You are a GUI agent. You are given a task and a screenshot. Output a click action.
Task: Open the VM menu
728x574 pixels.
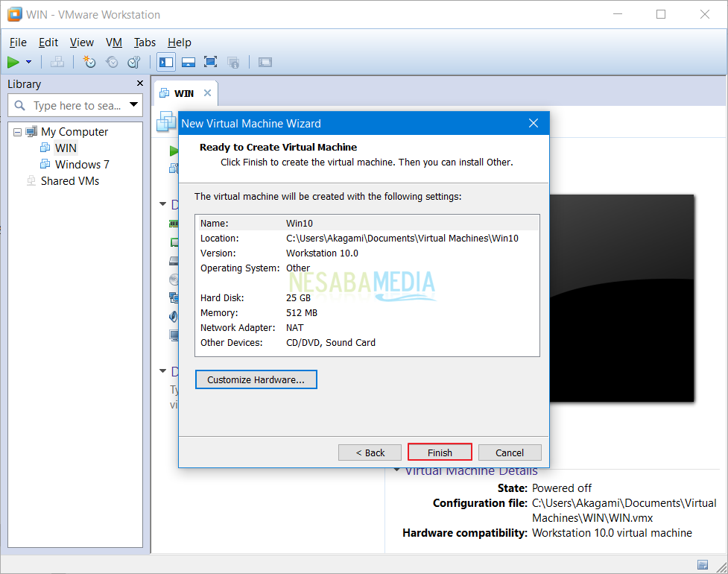(x=114, y=42)
